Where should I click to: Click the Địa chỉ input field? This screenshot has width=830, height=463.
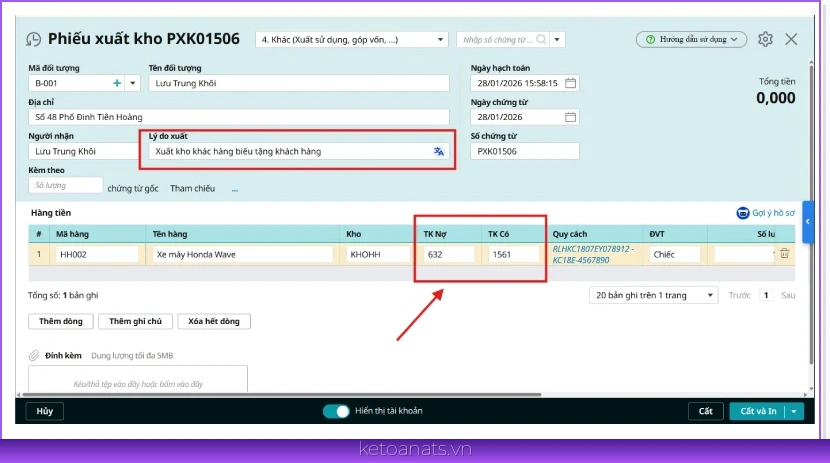239,117
